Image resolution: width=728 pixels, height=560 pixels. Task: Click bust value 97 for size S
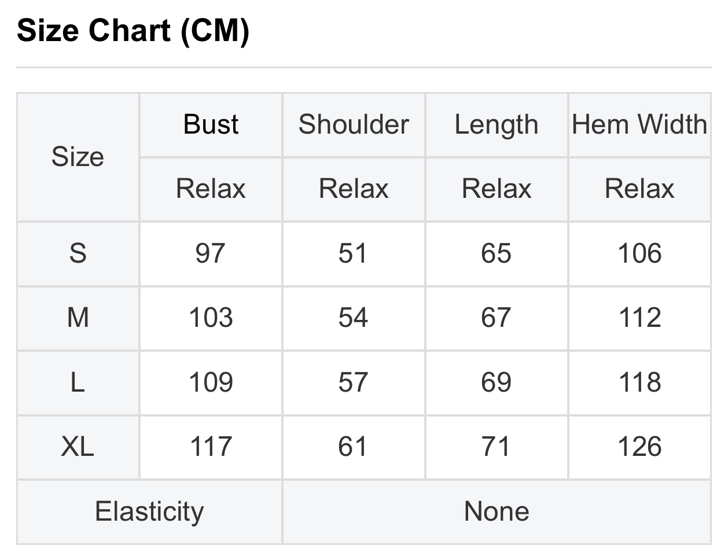click(x=211, y=253)
